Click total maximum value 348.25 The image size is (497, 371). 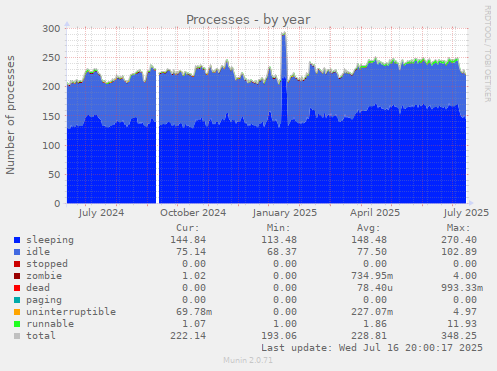point(459,336)
